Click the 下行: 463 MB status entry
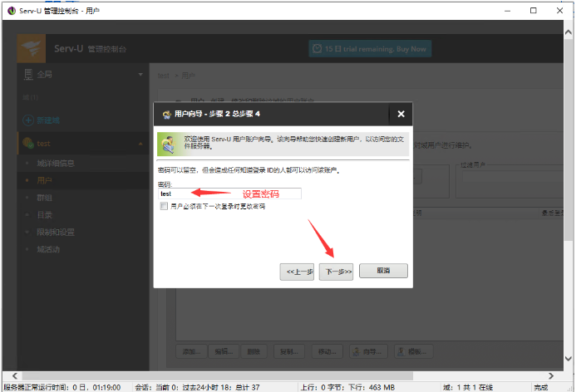The height and width of the screenshot is (392, 581). tap(372, 387)
